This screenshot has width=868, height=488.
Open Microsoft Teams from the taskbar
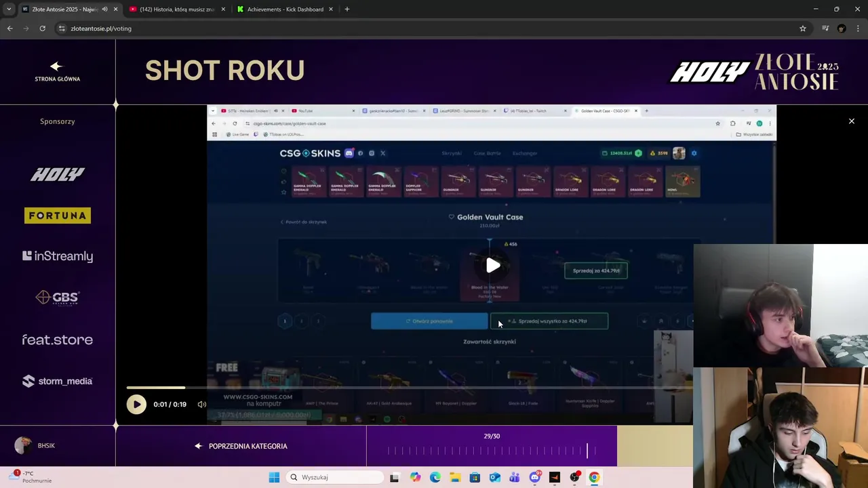(x=515, y=477)
